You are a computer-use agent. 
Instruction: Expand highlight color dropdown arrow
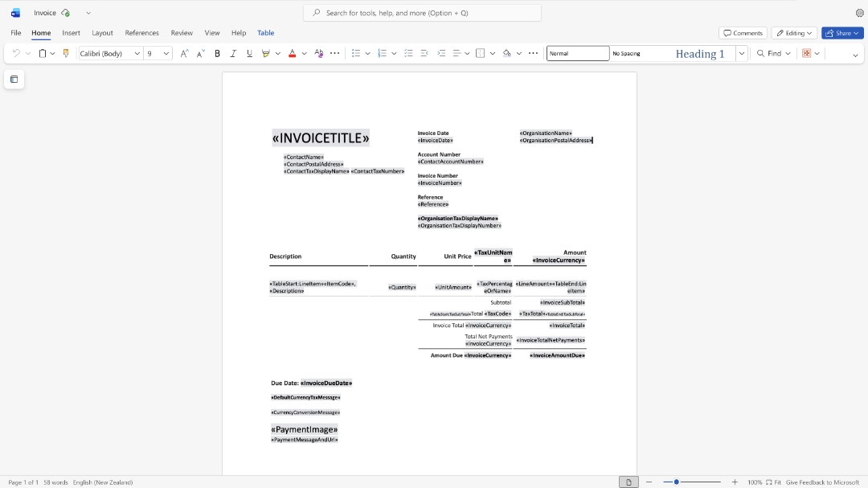278,53
